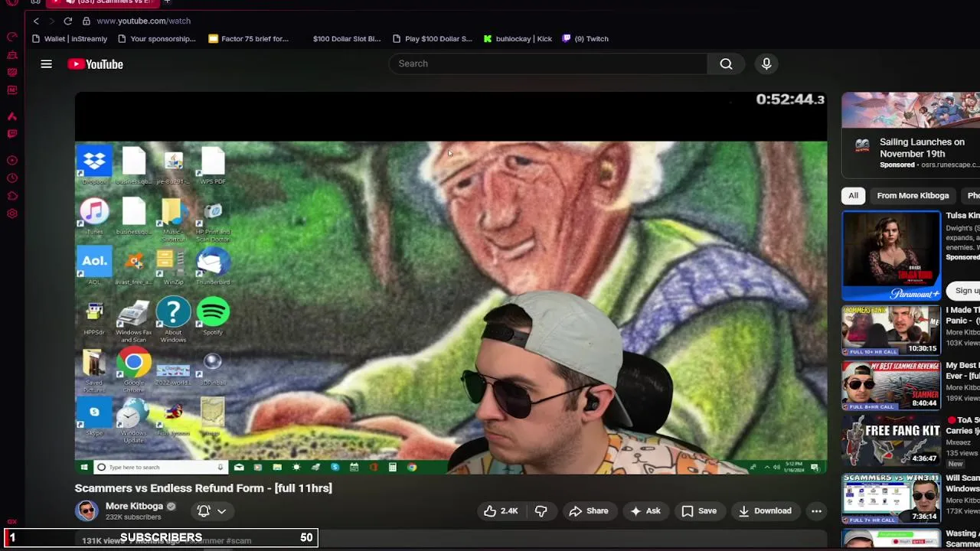The image size is (980, 551).
Task: Open browser sidebar settings gear
Action: click(11, 214)
